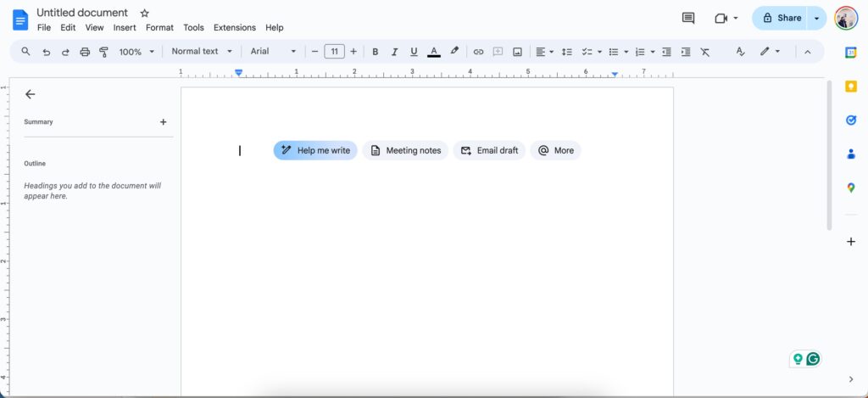Open the Help menu
Screen dimensions: 868x398
coord(274,27)
